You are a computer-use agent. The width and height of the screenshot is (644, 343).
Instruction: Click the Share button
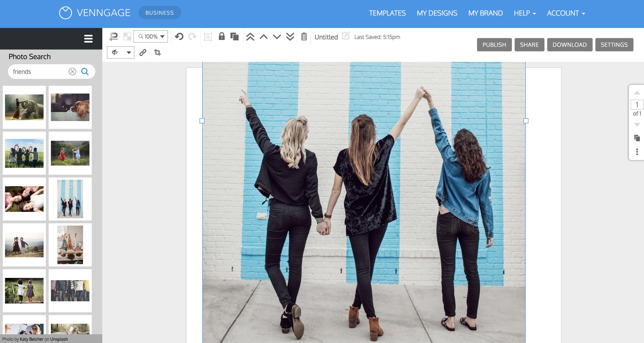[x=529, y=45]
